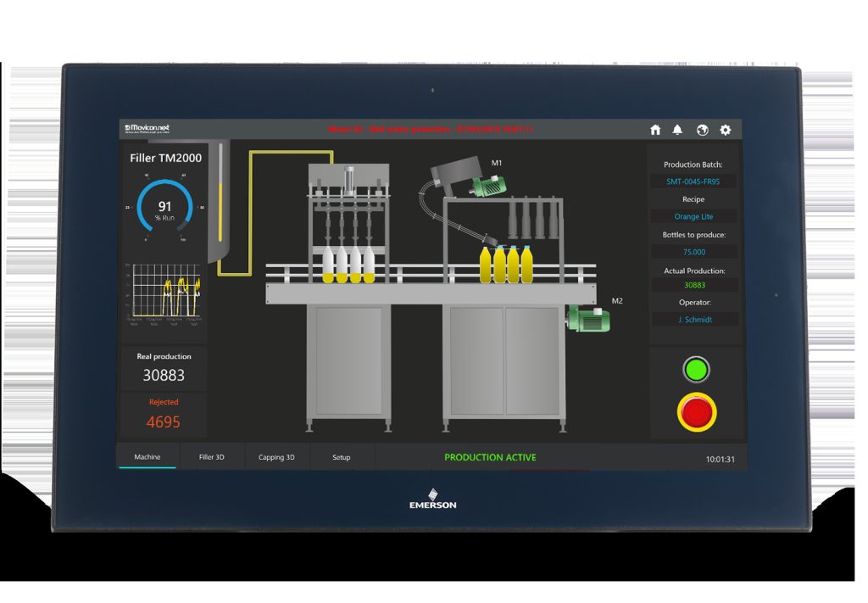Open the alarm bell icon
This screenshot has width=868, height=603.
(678, 130)
